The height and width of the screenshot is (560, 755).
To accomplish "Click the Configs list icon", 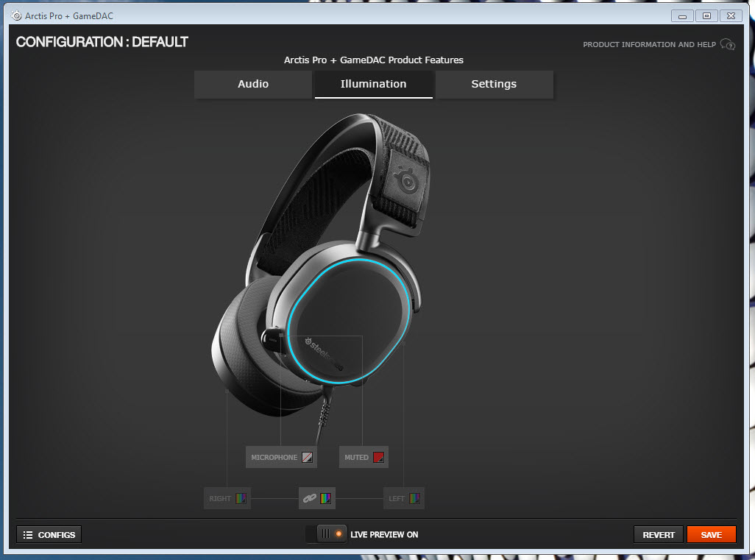I will point(28,535).
